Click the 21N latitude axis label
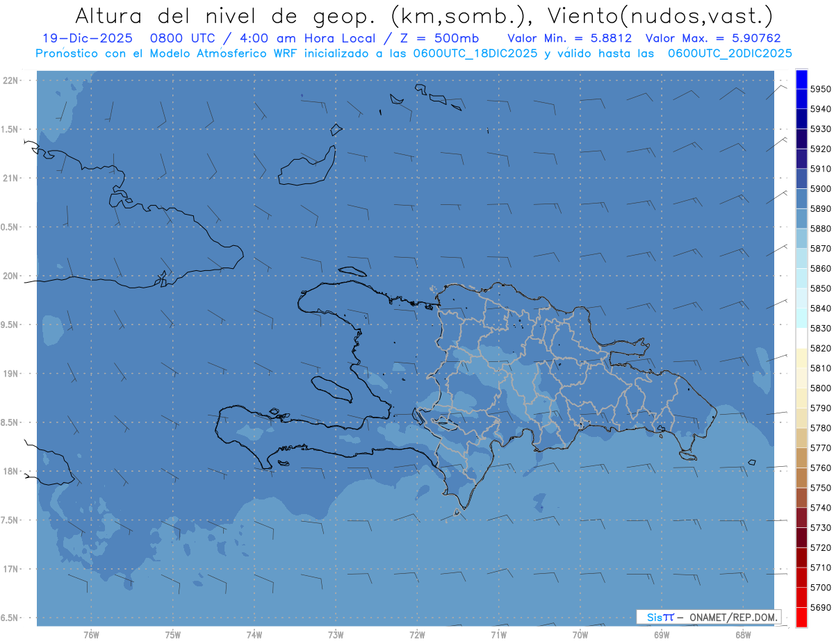 click(x=12, y=179)
